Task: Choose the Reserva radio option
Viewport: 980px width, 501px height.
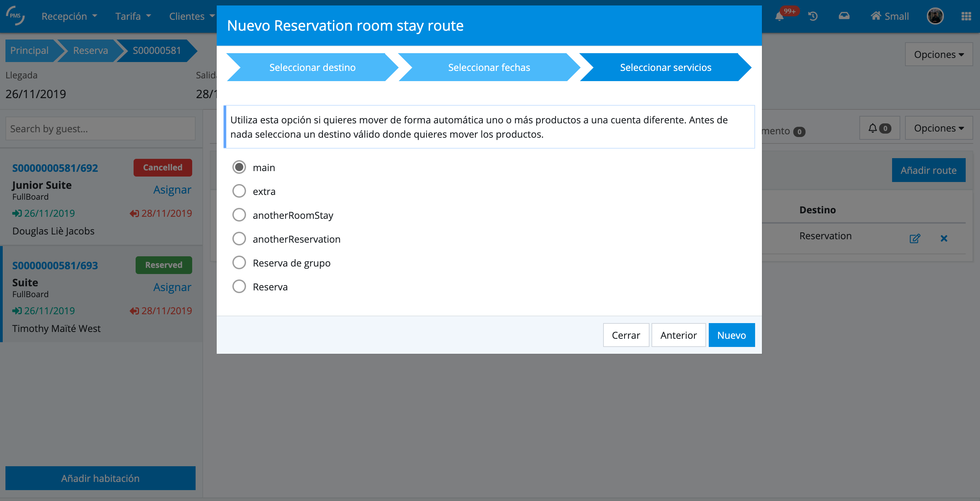Action: click(x=239, y=286)
